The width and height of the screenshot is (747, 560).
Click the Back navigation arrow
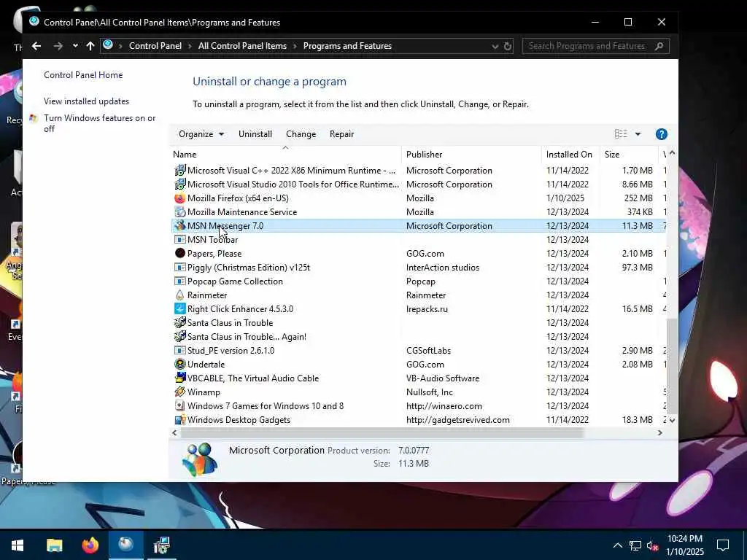pyautogui.click(x=36, y=46)
